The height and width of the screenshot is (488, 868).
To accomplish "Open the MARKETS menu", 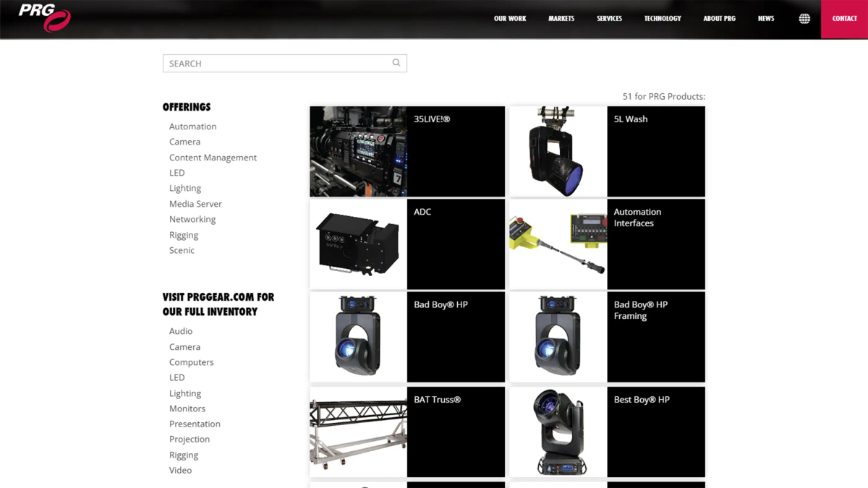I will [x=561, y=19].
